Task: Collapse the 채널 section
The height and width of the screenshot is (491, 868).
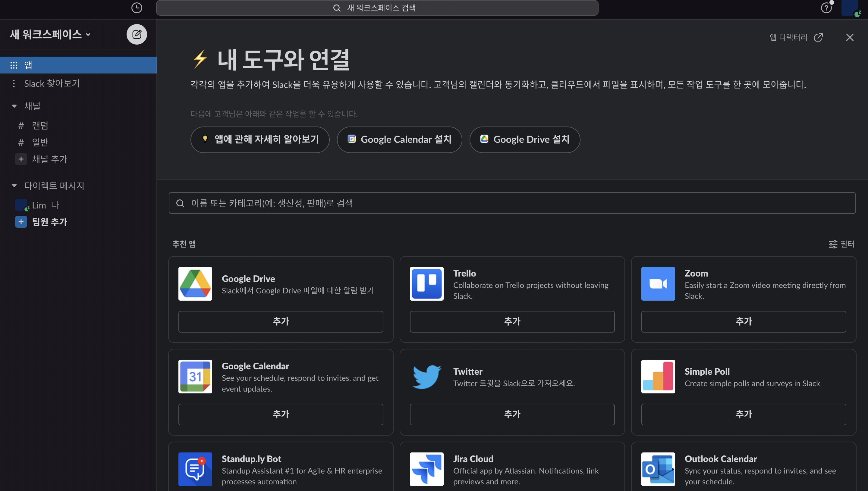Action: (14, 106)
